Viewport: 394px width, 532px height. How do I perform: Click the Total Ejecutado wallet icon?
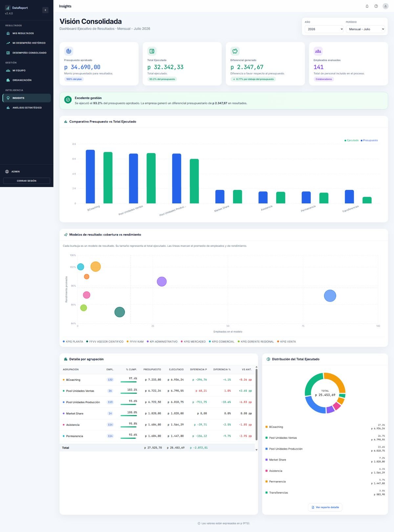[x=152, y=51]
